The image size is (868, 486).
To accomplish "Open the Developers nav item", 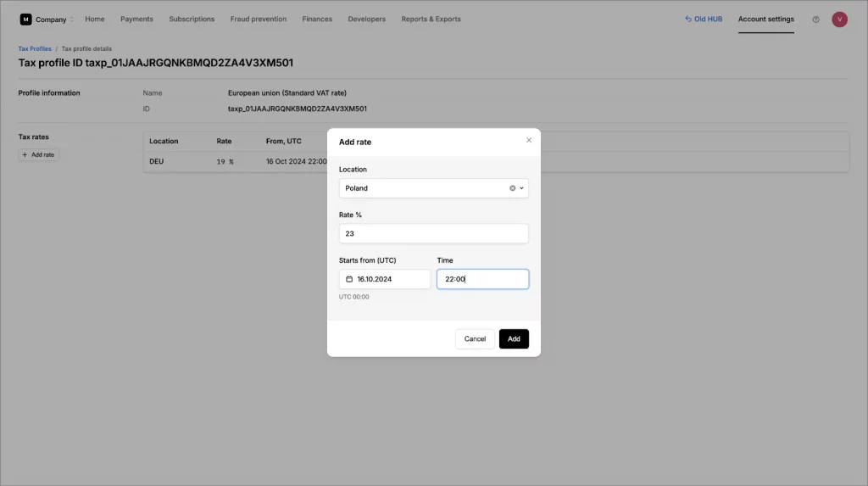I will [366, 19].
